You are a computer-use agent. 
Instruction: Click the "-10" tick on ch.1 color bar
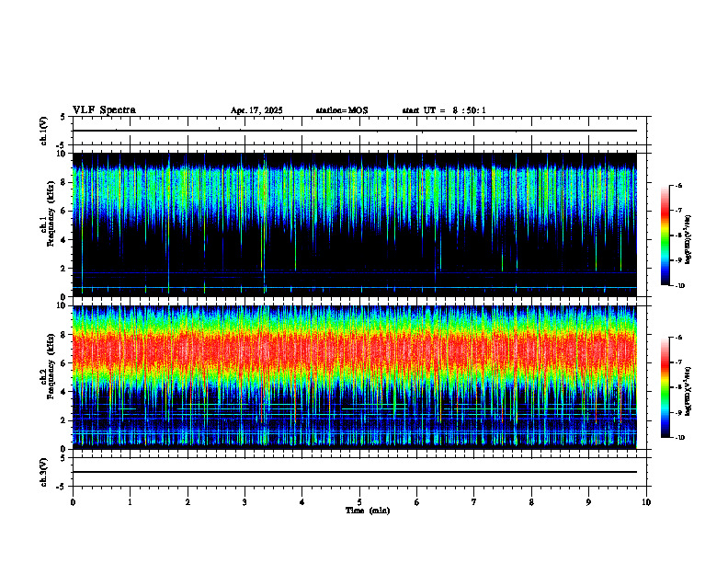[x=679, y=286]
